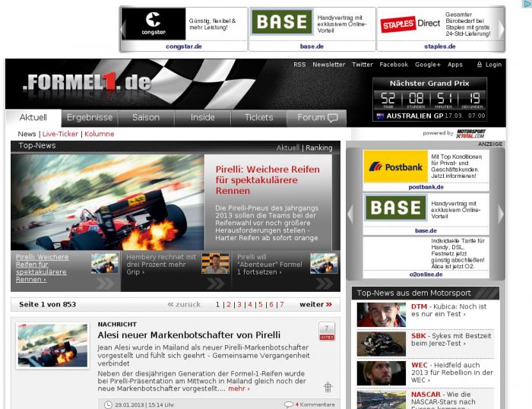Open the congstar.de ad link

coord(184,46)
